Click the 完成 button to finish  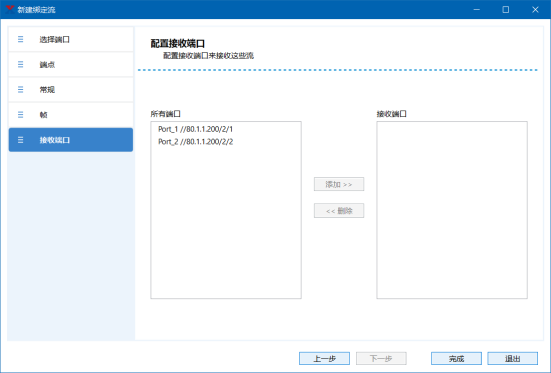pyautogui.click(x=456, y=359)
